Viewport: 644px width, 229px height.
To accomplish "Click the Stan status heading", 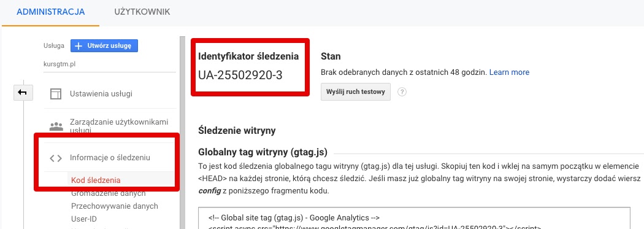I will [331, 56].
